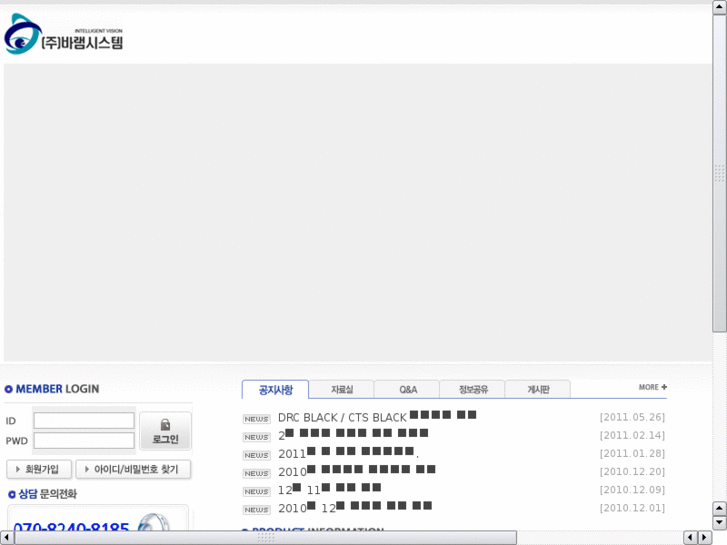Open the Q&A tab
The width and height of the screenshot is (727, 545).
click(x=408, y=390)
